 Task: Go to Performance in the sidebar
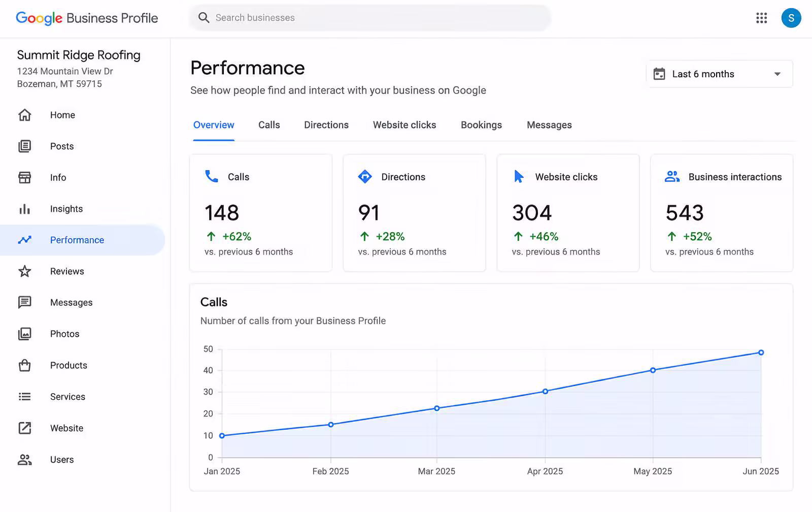coord(82,240)
